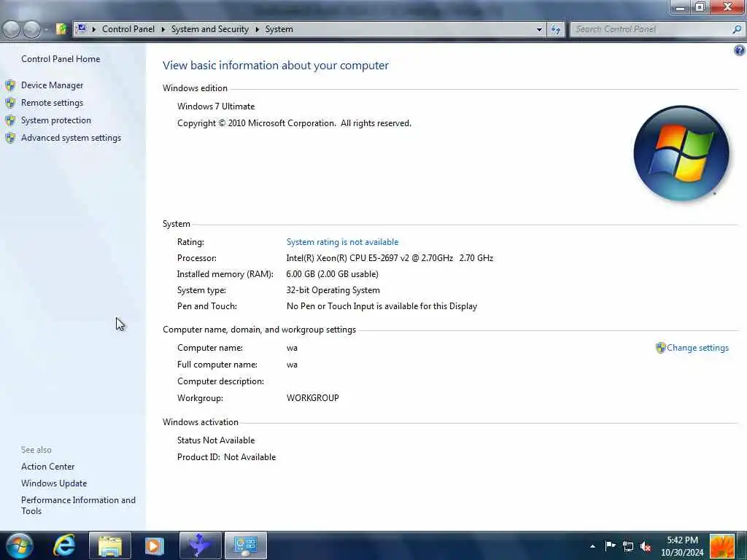
Task: Click System rating is not available link
Action: (342, 242)
